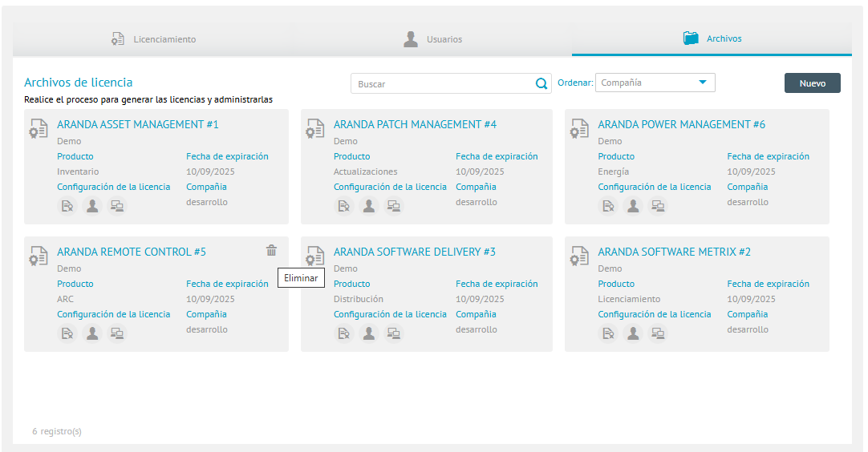Open ARANDA SOFTWARE DELIVERY #3 title
868x452 pixels.
click(x=414, y=252)
